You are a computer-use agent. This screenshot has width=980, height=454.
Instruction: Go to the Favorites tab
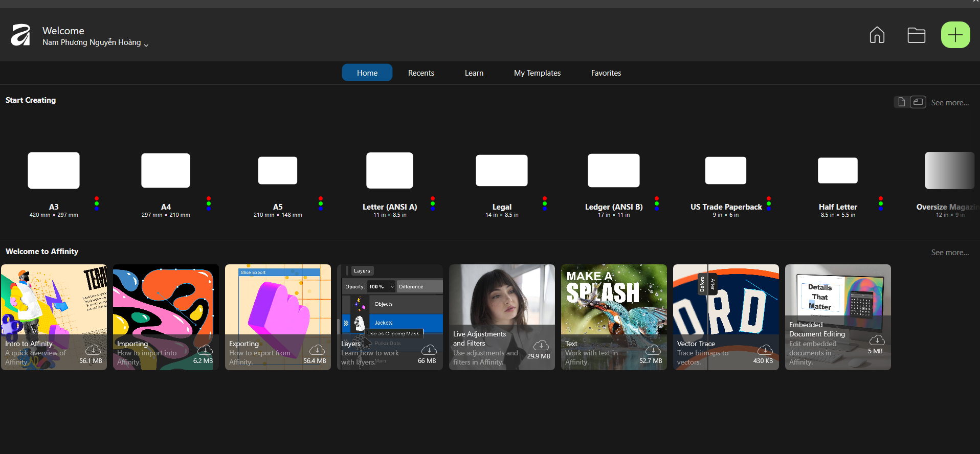[x=606, y=73]
